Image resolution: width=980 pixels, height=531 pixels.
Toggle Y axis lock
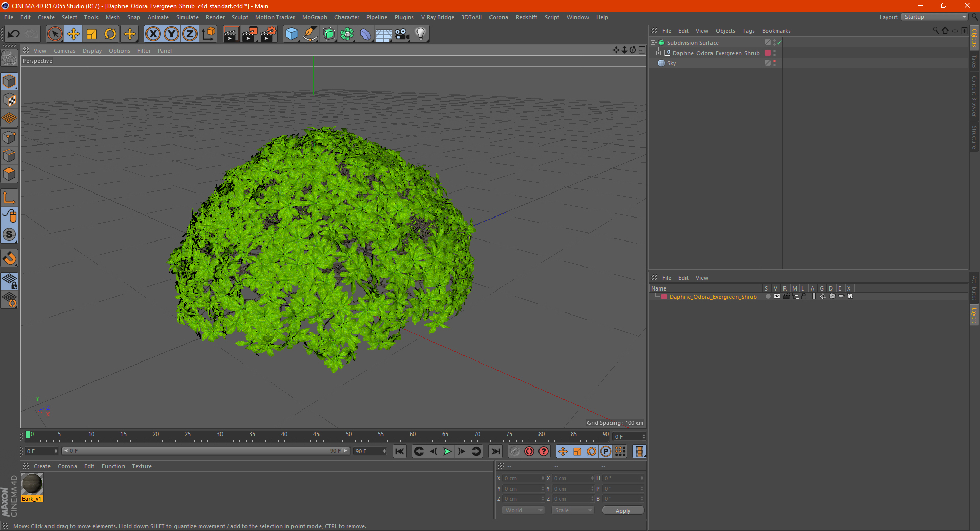point(171,34)
